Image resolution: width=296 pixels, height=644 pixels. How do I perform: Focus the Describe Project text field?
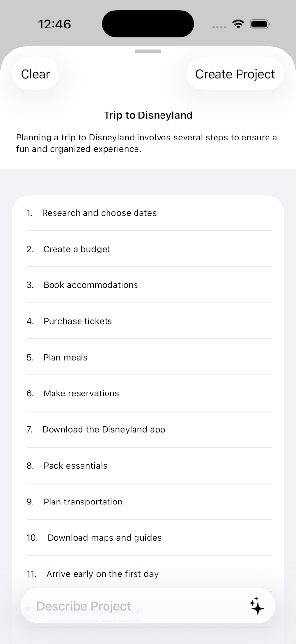133,606
